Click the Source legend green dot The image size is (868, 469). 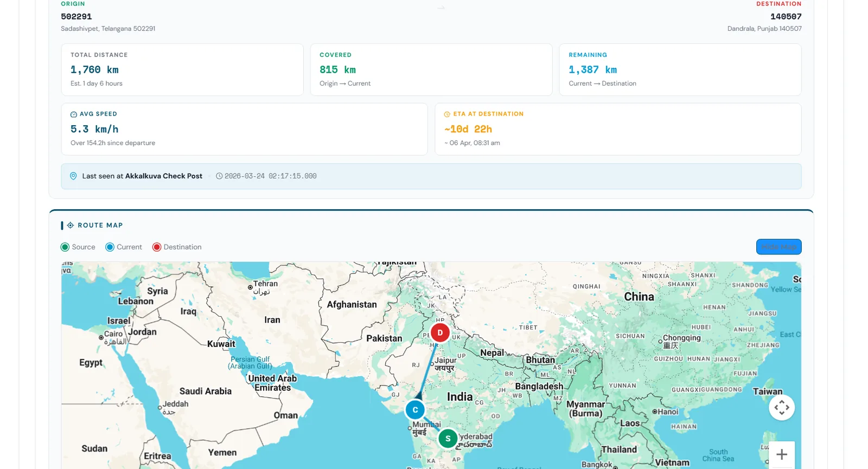coord(65,247)
